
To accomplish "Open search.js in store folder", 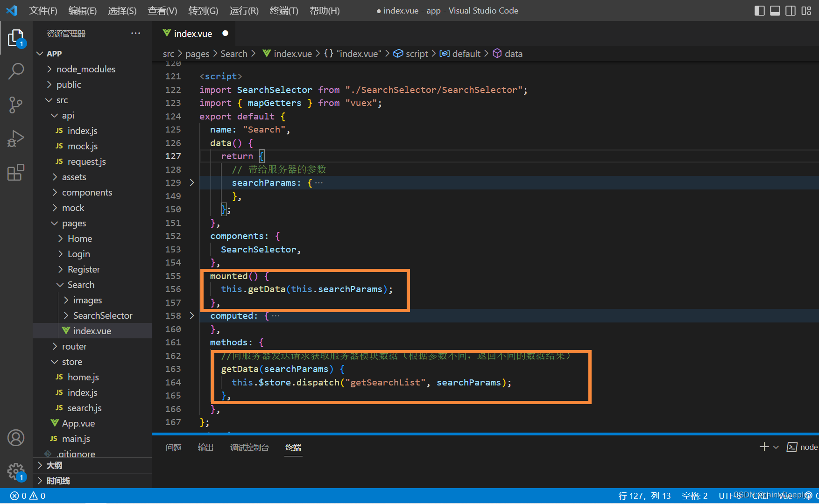I will tap(92, 408).
